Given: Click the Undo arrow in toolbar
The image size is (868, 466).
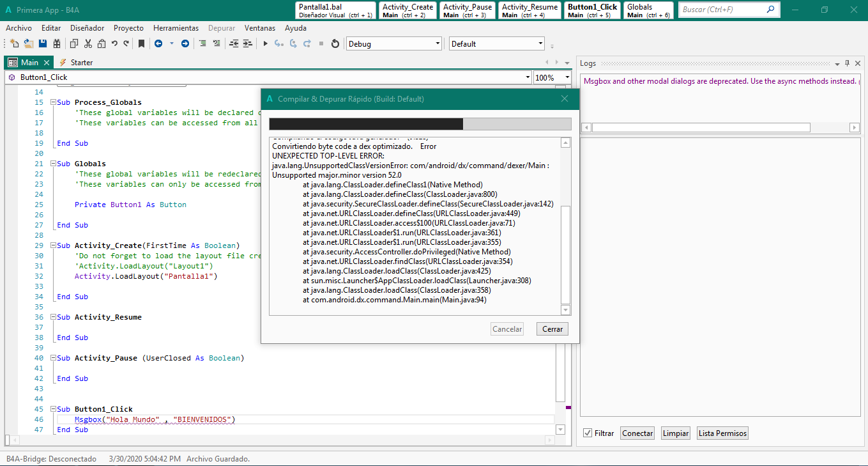Looking at the screenshot, I should 114,43.
